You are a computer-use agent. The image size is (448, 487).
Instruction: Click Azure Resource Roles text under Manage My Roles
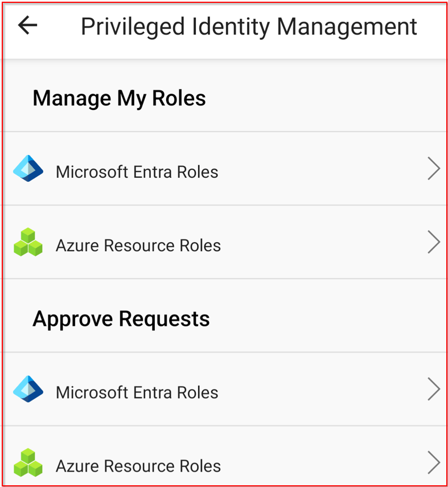pos(138,245)
